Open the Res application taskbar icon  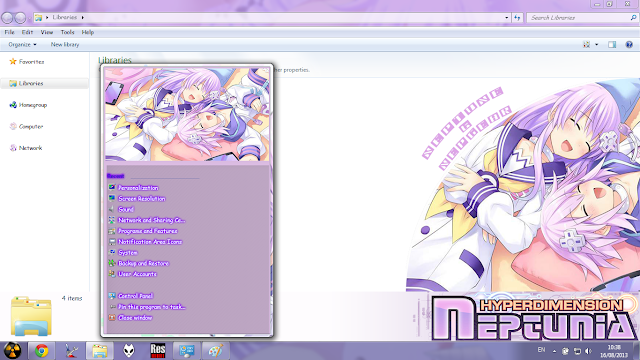coord(158,351)
